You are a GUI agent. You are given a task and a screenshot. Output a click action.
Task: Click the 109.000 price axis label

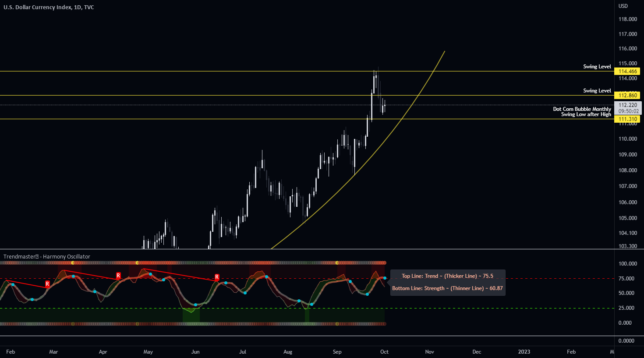(628, 155)
